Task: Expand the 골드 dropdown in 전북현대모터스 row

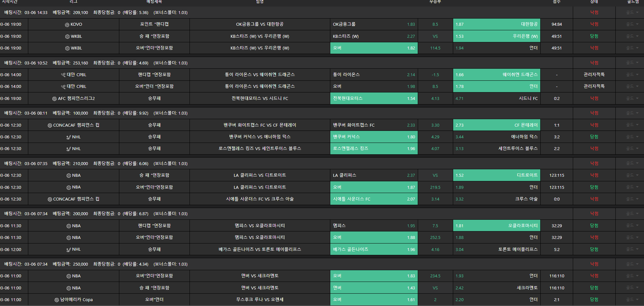Action: [x=632, y=98]
